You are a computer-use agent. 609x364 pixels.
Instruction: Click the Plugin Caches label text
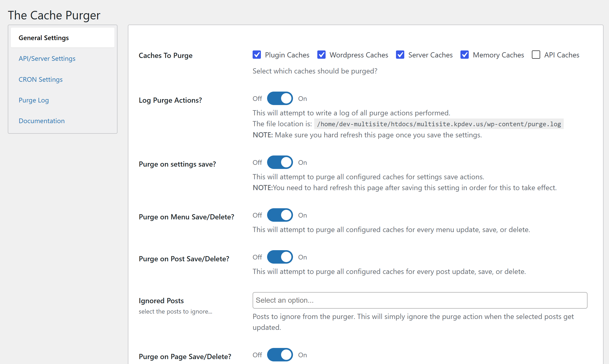(287, 55)
